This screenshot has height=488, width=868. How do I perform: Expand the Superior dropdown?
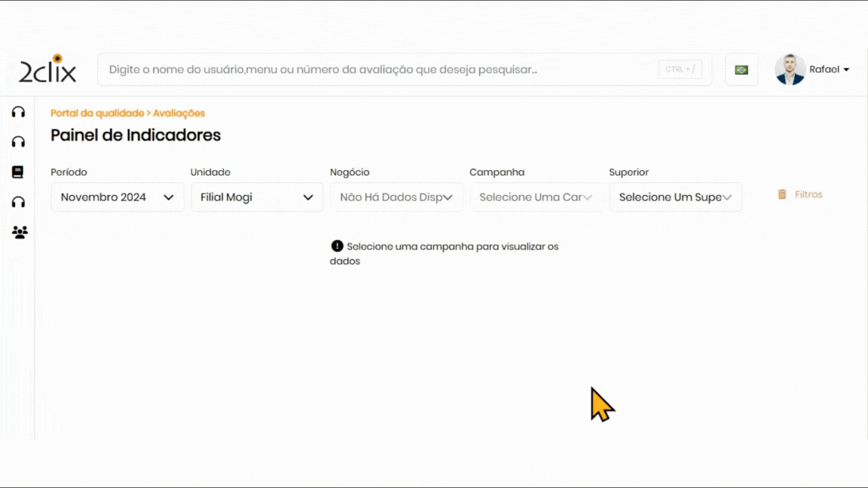tap(675, 197)
